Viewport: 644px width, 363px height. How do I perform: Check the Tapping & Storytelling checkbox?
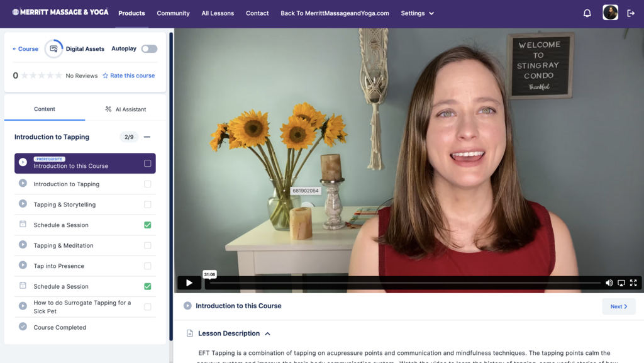click(148, 204)
